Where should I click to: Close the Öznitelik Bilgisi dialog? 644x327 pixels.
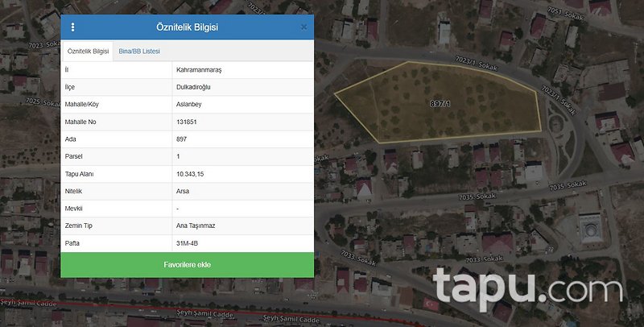(x=303, y=27)
